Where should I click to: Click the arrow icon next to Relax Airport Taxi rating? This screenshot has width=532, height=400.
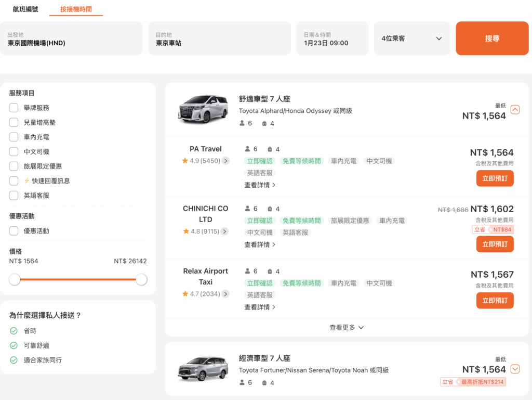click(225, 293)
